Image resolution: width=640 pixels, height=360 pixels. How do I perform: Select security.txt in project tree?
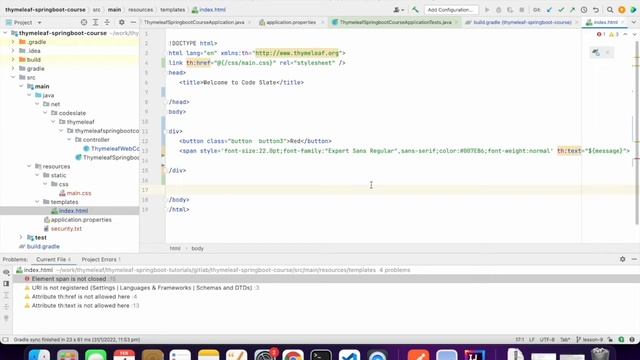coord(66,229)
